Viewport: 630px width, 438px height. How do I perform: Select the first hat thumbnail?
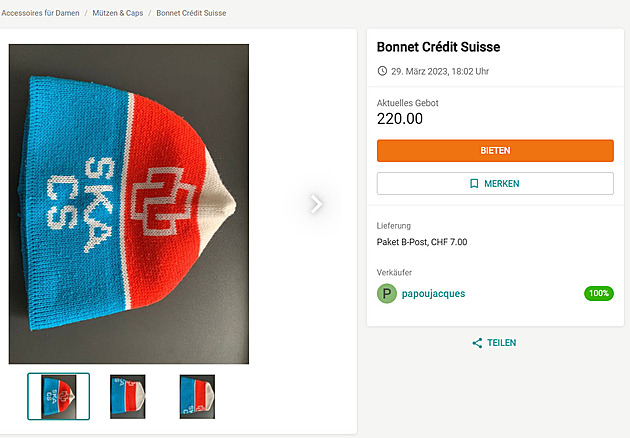pyautogui.click(x=58, y=396)
